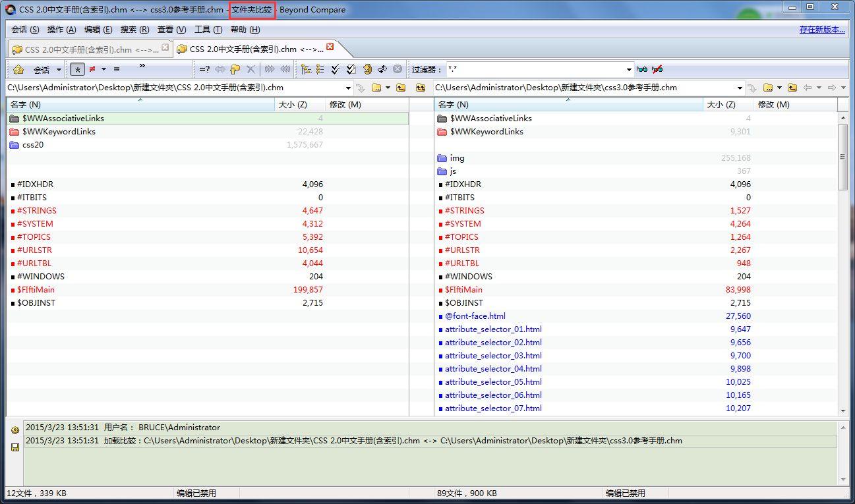Toggle the show all items asterisk filter
This screenshot has height=504, width=855.
coord(77,69)
